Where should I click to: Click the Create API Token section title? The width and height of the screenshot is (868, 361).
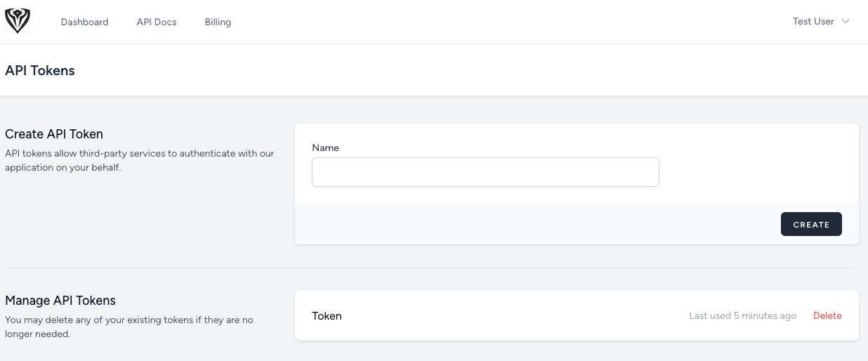[54, 134]
